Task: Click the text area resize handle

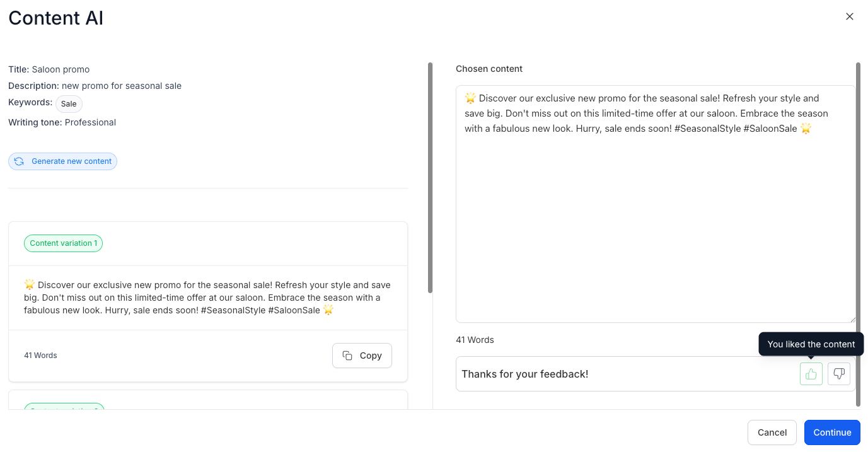Action: coord(852,319)
